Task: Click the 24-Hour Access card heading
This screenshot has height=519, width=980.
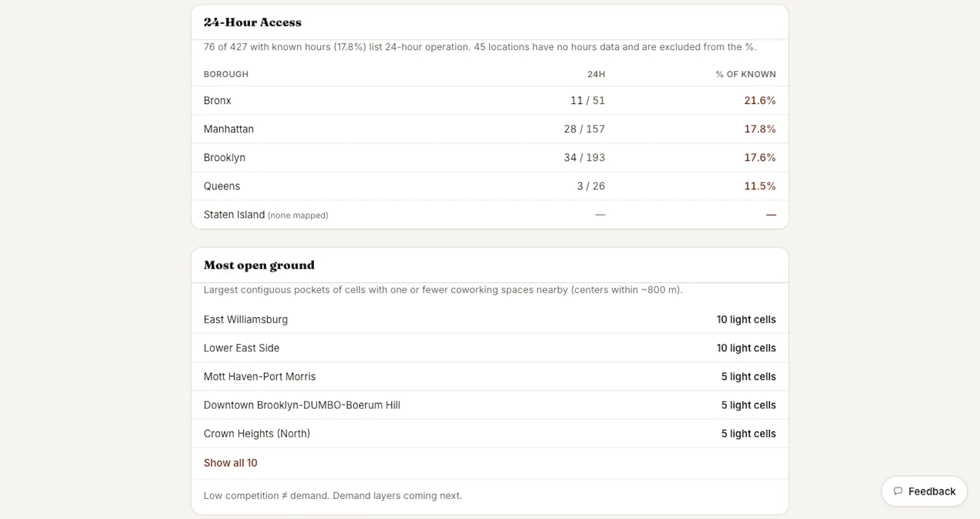Action: pos(252,22)
